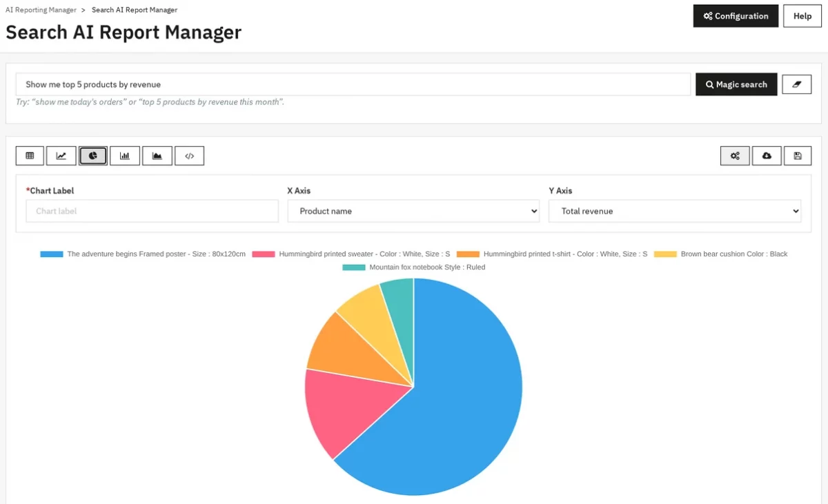The height and width of the screenshot is (504, 828).
Task: Click the Help button
Action: [802, 16]
